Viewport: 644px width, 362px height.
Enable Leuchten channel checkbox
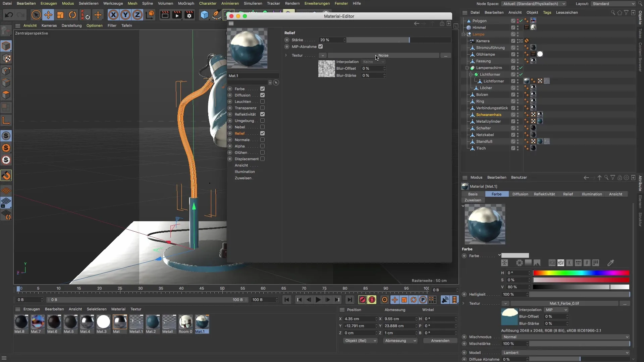pyautogui.click(x=262, y=102)
